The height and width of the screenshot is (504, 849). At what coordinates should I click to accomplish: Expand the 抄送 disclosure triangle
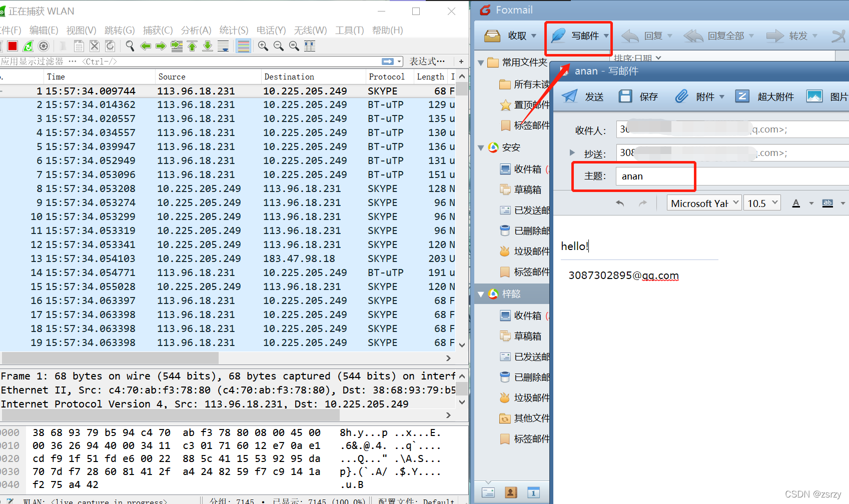pos(572,152)
